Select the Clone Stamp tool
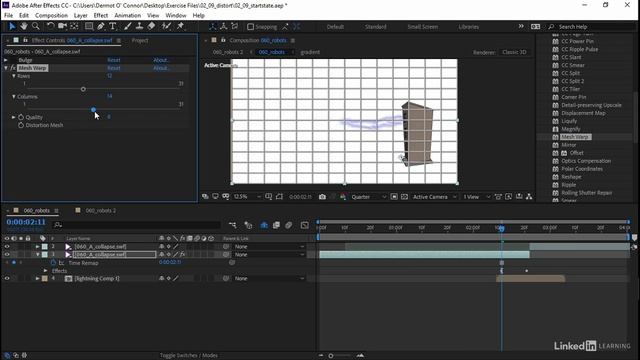 pyautogui.click(x=139, y=26)
